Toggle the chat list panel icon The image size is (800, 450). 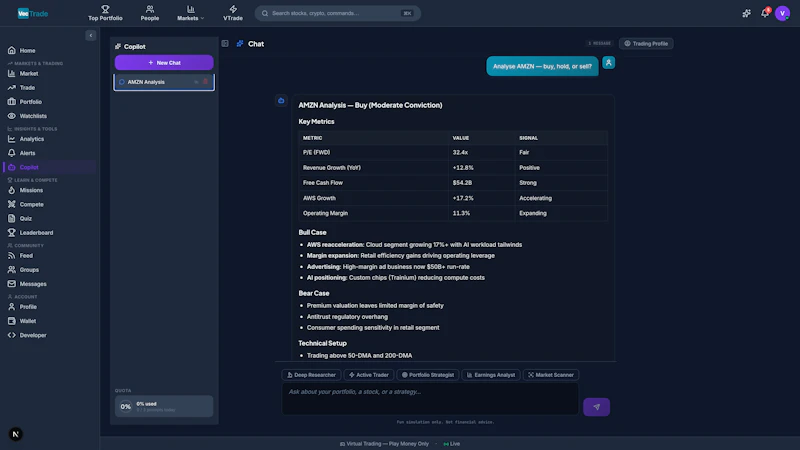pos(225,44)
